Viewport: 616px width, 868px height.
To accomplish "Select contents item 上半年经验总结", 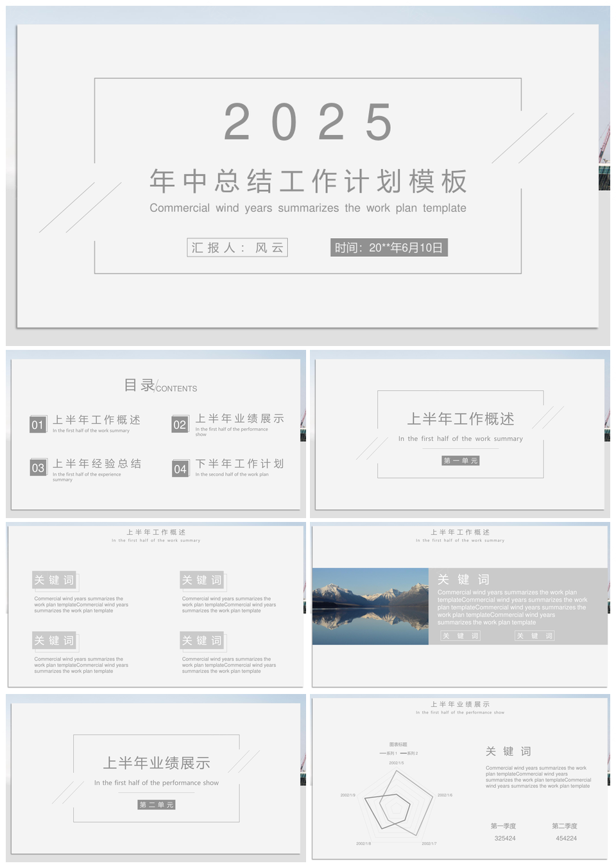I will [97, 464].
